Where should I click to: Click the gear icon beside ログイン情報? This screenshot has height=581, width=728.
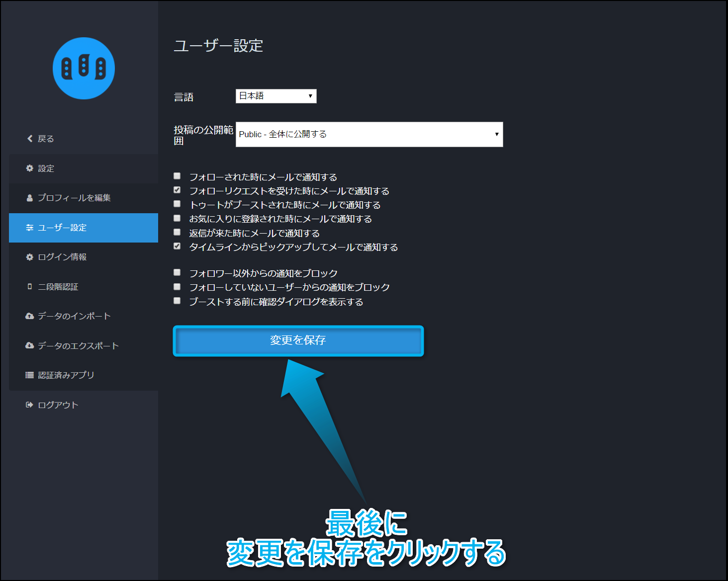click(30, 257)
